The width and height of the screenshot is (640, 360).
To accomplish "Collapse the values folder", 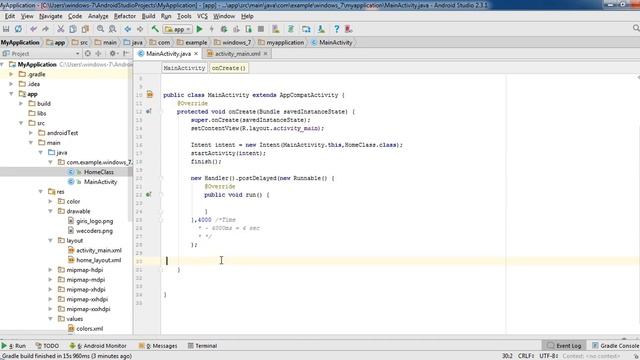I will (51, 319).
